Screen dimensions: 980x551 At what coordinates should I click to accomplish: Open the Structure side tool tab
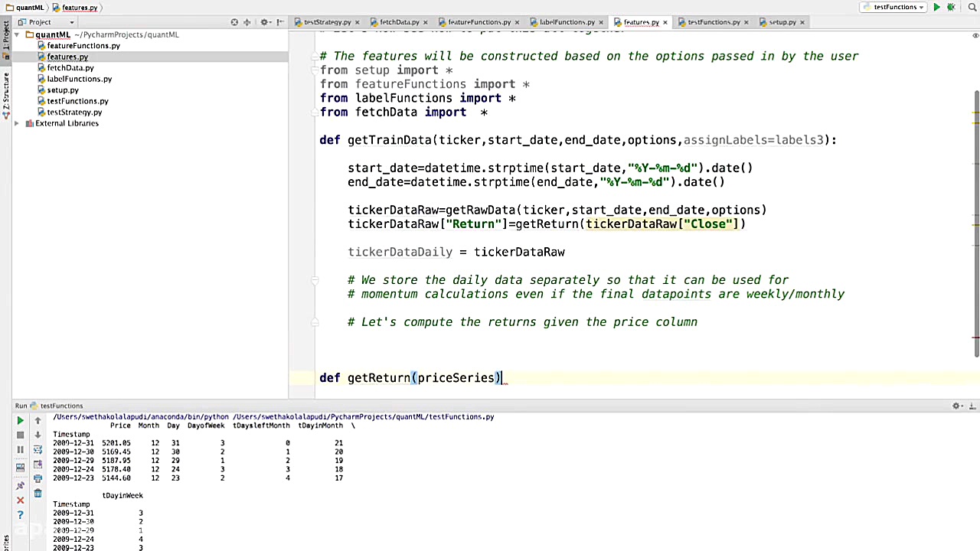[x=5, y=96]
